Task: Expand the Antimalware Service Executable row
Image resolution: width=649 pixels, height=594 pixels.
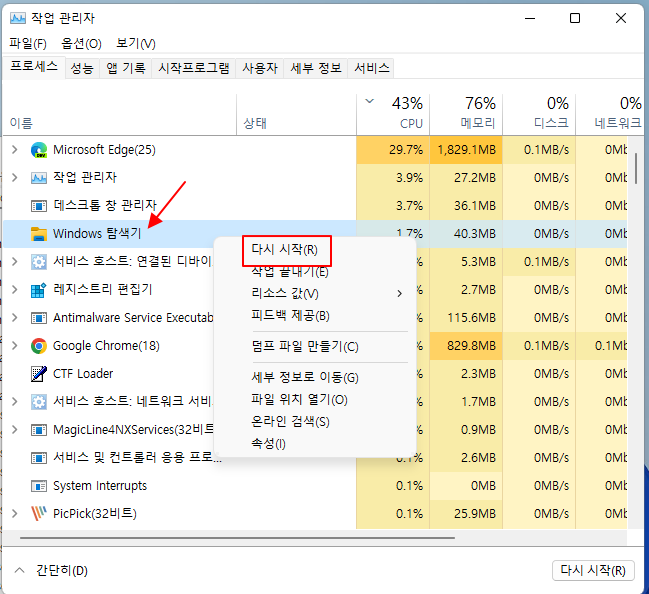Action: [x=14, y=317]
